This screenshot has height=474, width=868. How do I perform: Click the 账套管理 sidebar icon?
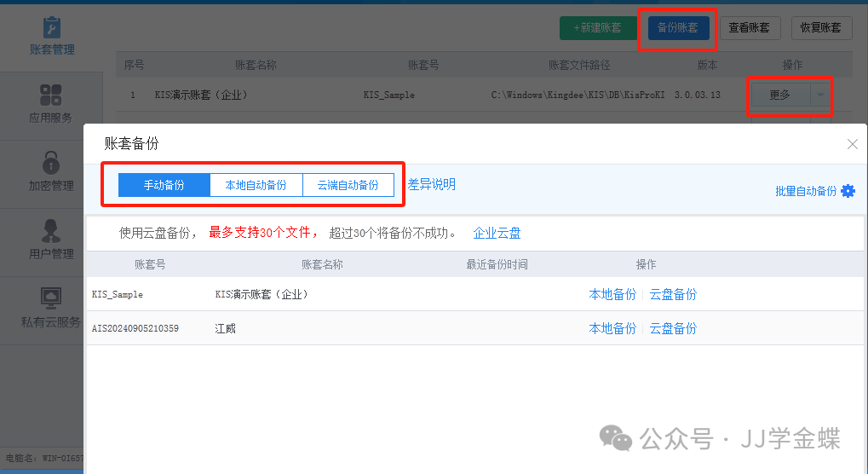coord(51,28)
